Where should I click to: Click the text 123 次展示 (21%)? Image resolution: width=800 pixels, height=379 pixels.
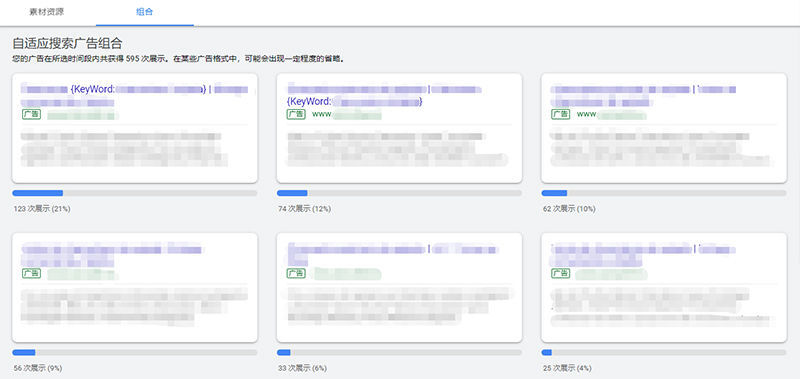pyautogui.click(x=42, y=209)
